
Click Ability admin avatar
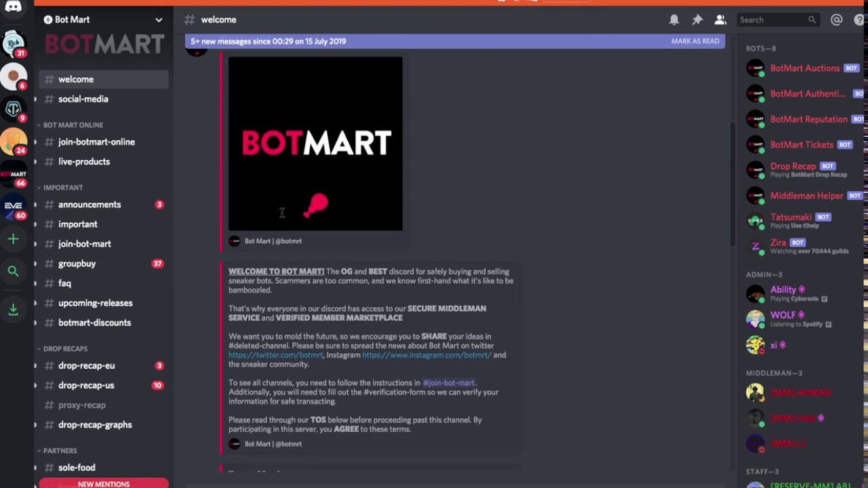755,293
